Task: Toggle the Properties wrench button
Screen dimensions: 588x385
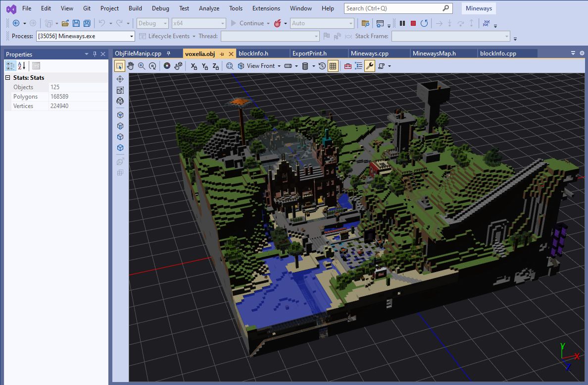Action: pyautogui.click(x=370, y=66)
